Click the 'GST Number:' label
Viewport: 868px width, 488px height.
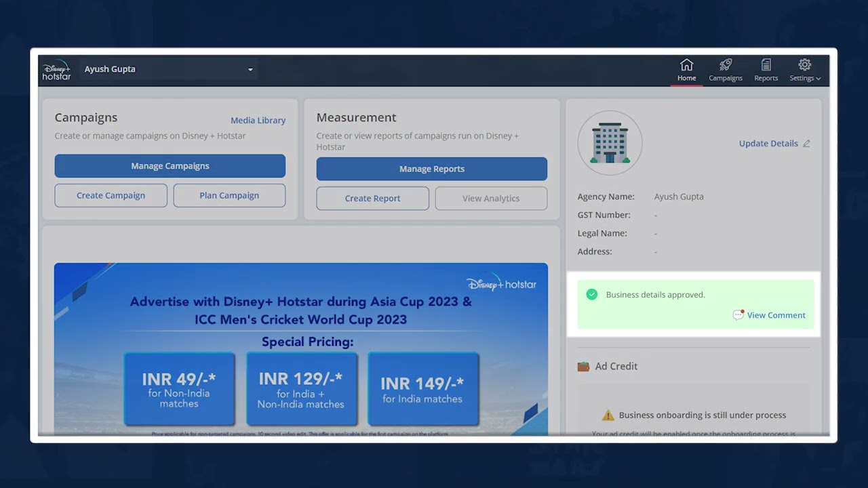pyautogui.click(x=604, y=215)
